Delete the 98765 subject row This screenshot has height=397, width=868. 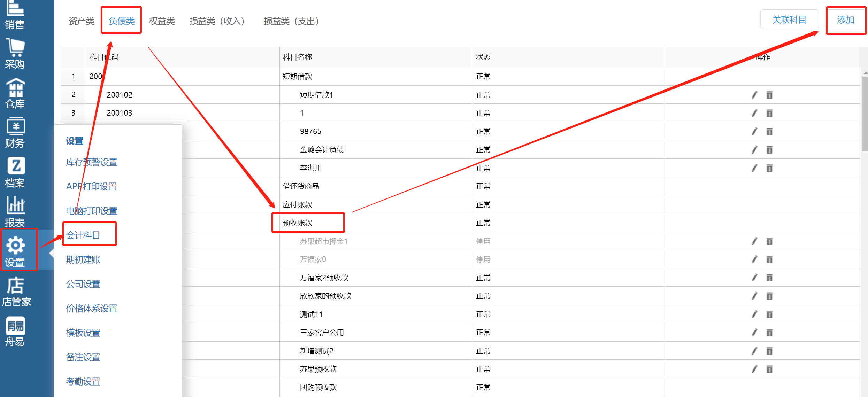pos(769,131)
